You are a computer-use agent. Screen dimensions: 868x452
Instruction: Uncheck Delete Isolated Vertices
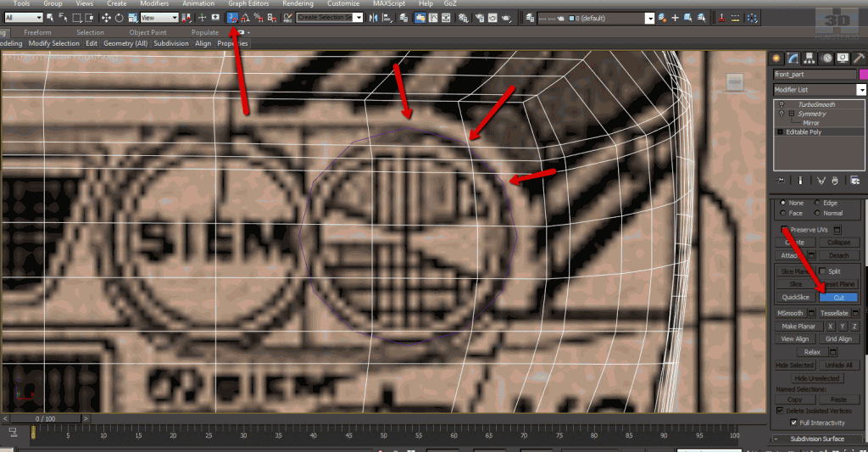coord(780,410)
